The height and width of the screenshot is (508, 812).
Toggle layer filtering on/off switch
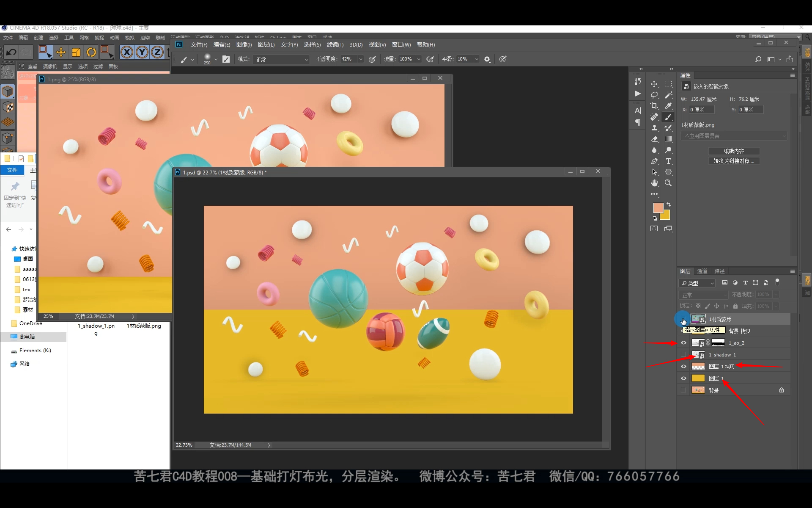pos(777,282)
